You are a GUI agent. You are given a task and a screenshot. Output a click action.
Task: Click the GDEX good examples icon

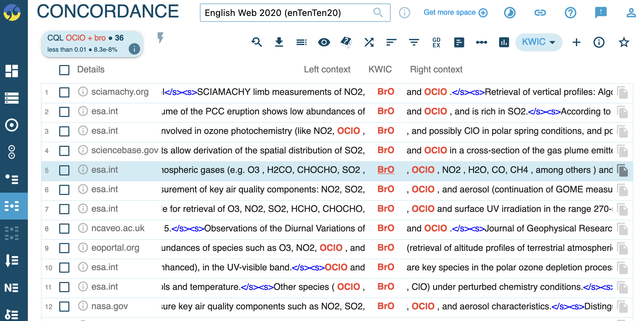tap(436, 42)
